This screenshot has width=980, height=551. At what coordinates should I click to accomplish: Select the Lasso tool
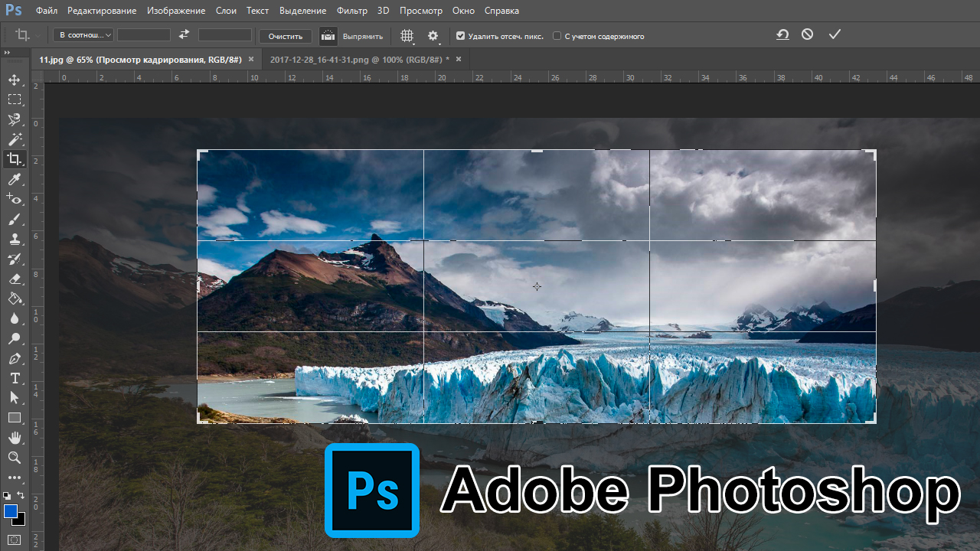15,119
